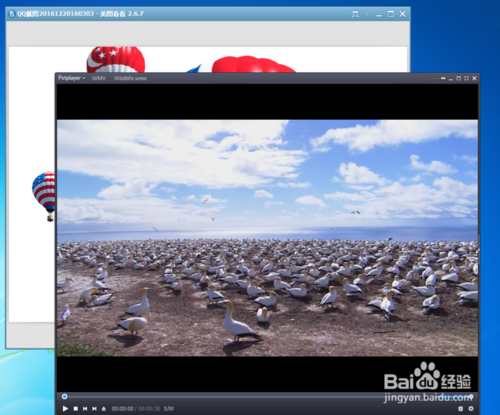Skip to the next track
This screenshot has height=415, width=500.
click(94, 408)
